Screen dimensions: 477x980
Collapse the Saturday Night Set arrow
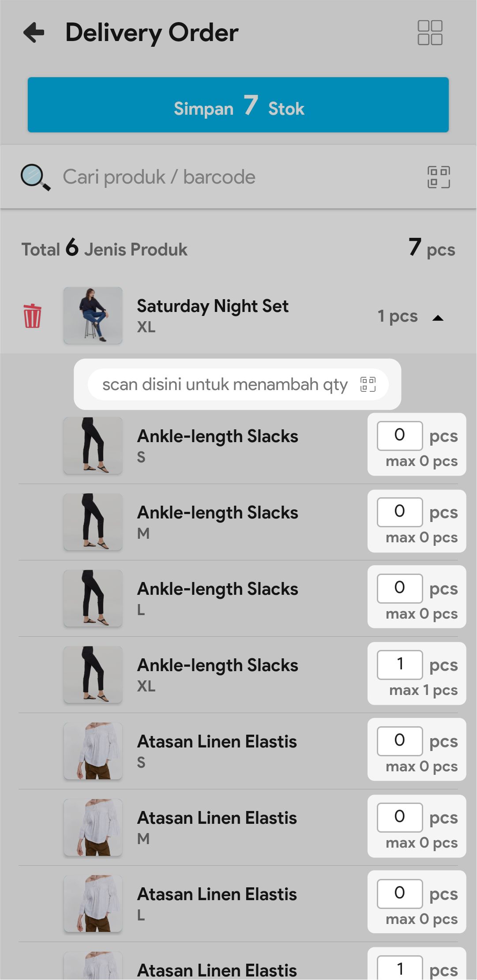tap(438, 318)
